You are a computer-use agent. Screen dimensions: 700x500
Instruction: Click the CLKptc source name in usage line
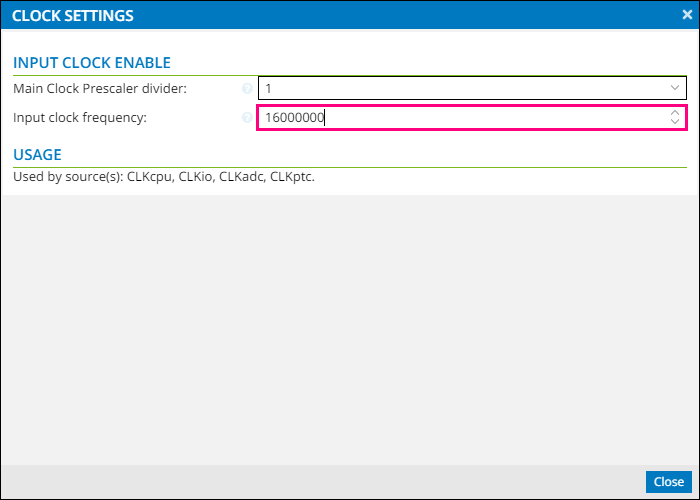pyautogui.click(x=292, y=177)
